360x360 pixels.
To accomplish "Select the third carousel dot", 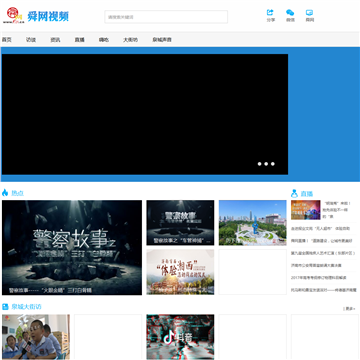I will [x=273, y=164].
